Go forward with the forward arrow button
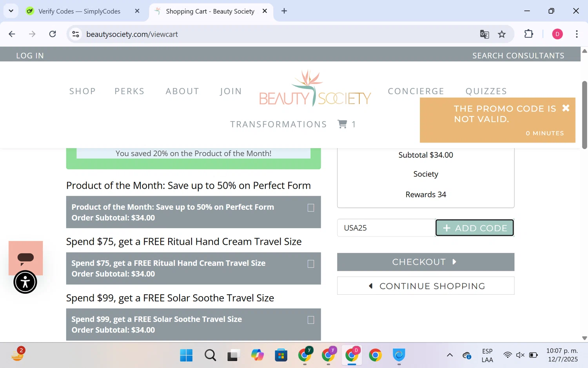 click(32, 34)
